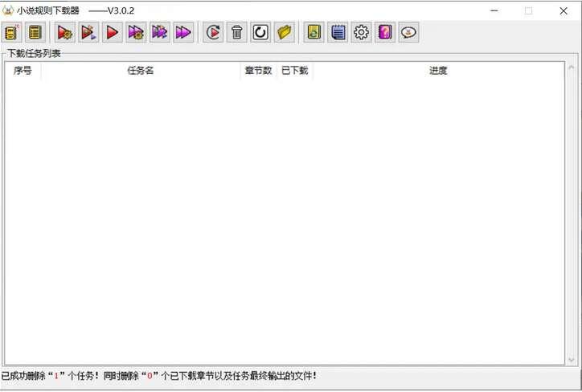This screenshot has width=582, height=392.
Task: Click the green book icon
Action: [x=314, y=32]
